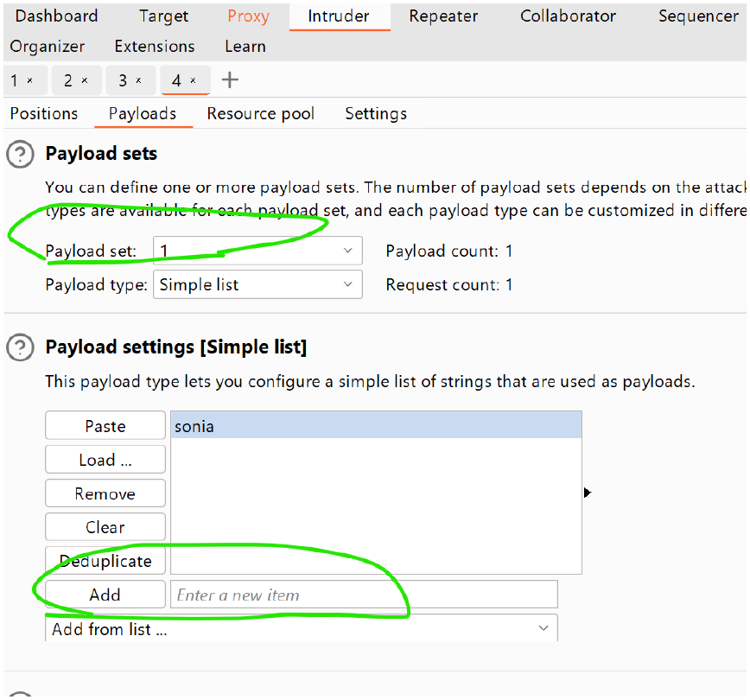The width and height of the screenshot is (750, 700).
Task: Switch to the Target tab
Action: pos(163,16)
